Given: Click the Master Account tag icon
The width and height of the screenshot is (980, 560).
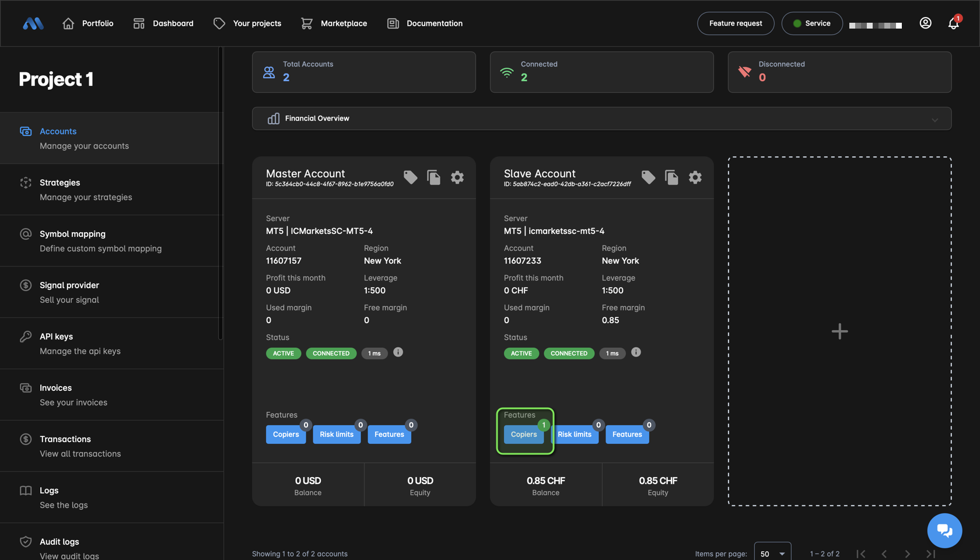Looking at the screenshot, I should click(410, 177).
